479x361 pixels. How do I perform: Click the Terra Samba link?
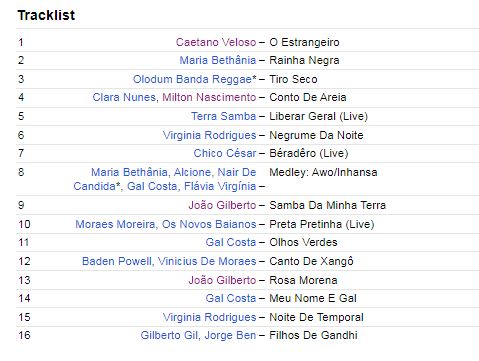pos(224,116)
